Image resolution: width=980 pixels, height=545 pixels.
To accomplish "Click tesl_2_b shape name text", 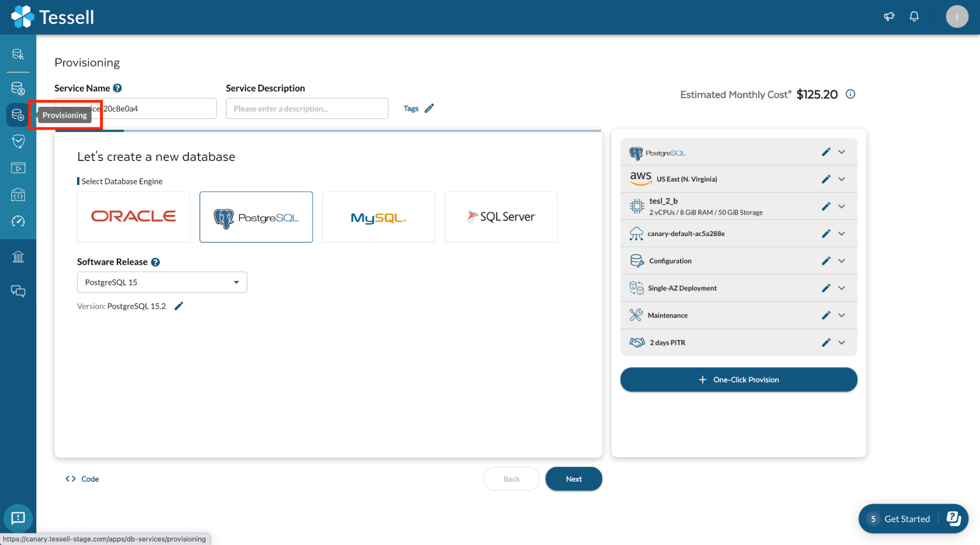I will coord(663,201).
